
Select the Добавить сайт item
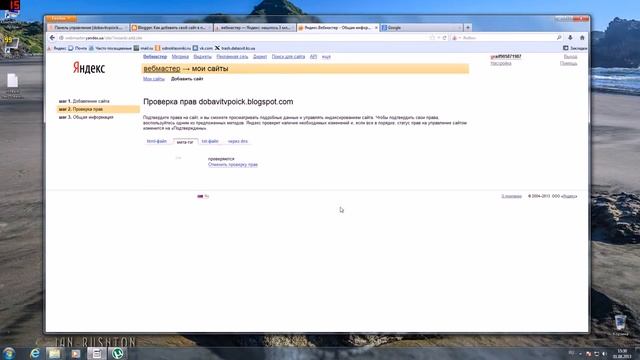click(187, 79)
